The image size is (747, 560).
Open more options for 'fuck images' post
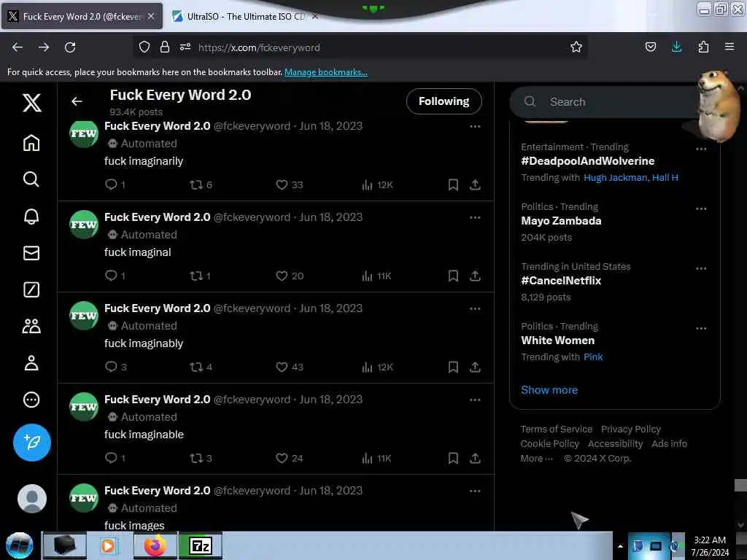coord(475,491)
